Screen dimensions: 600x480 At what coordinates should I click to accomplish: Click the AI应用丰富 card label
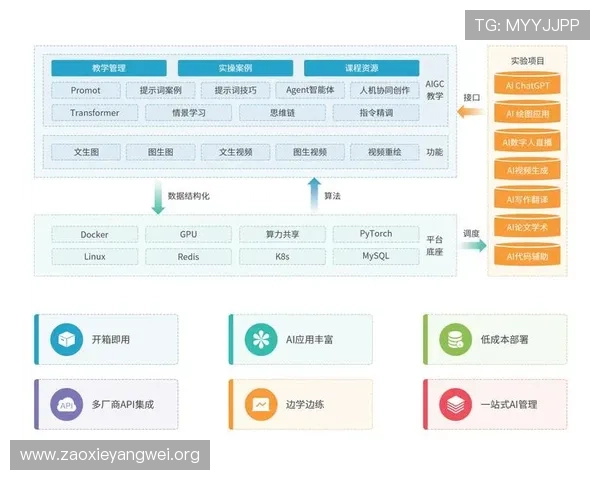click(x=309, y=340)
